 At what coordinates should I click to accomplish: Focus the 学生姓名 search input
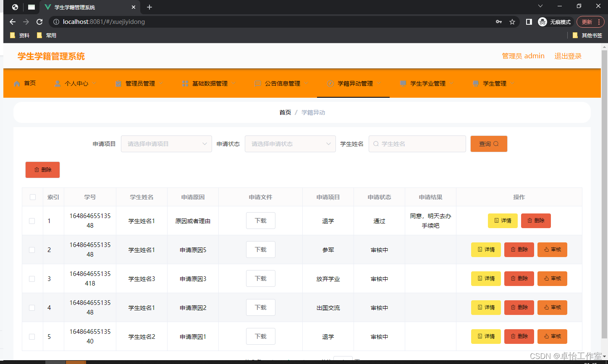[417, 144]
